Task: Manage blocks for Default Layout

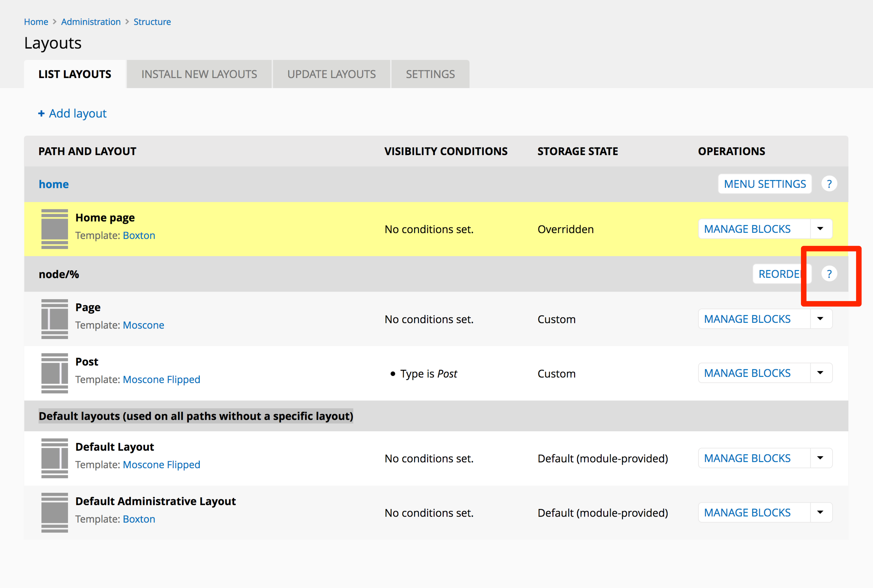Action: (x=754, y=458)
